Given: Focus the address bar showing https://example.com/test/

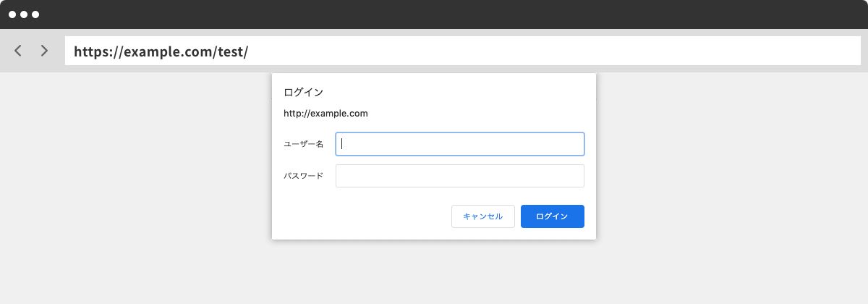Looking at the screenshot, I should tap(463, 51).
